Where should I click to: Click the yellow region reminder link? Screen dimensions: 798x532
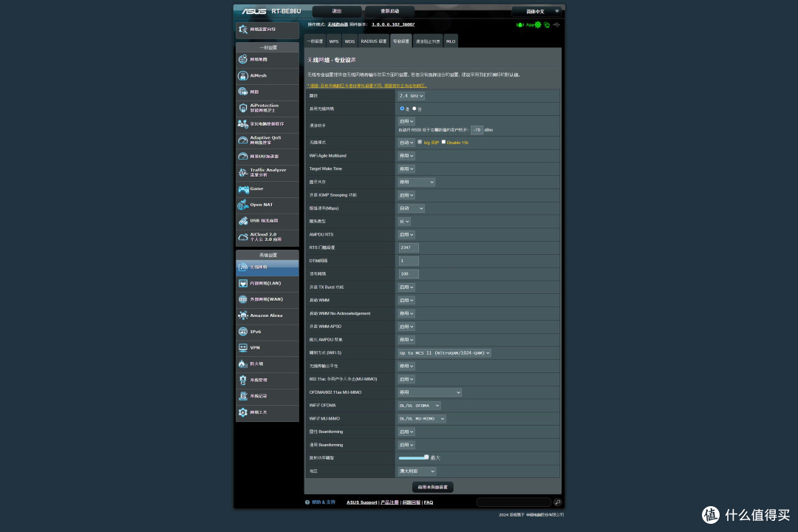[x=367, y=86]
